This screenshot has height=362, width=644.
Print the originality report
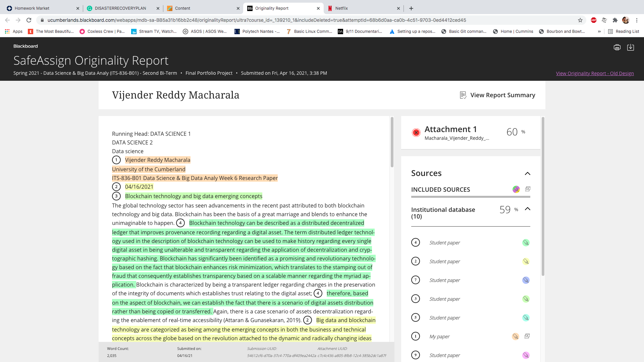pos(617,47)
